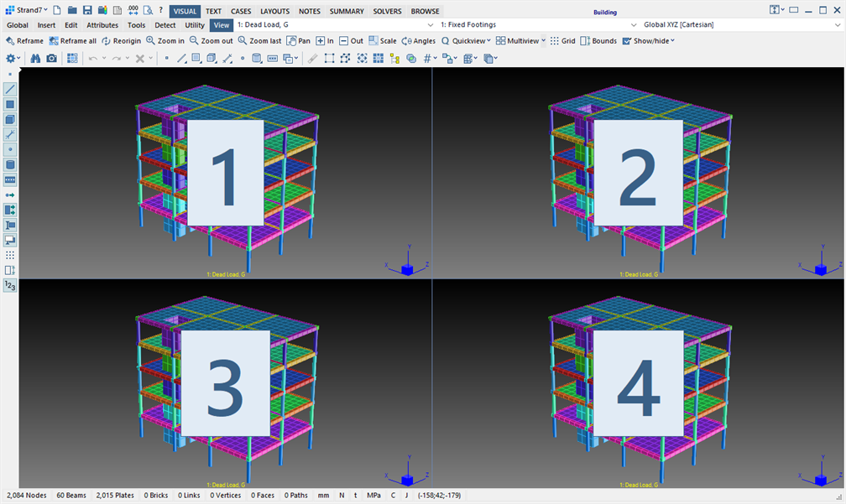Click the node arrow icon in left sidebar

click(x=10, y=195)
